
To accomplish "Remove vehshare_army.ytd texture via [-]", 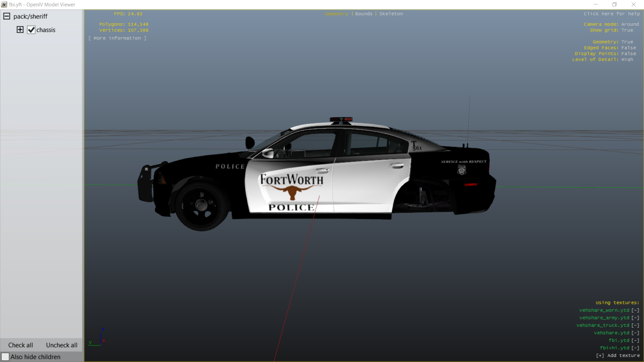I will (635, 318).
